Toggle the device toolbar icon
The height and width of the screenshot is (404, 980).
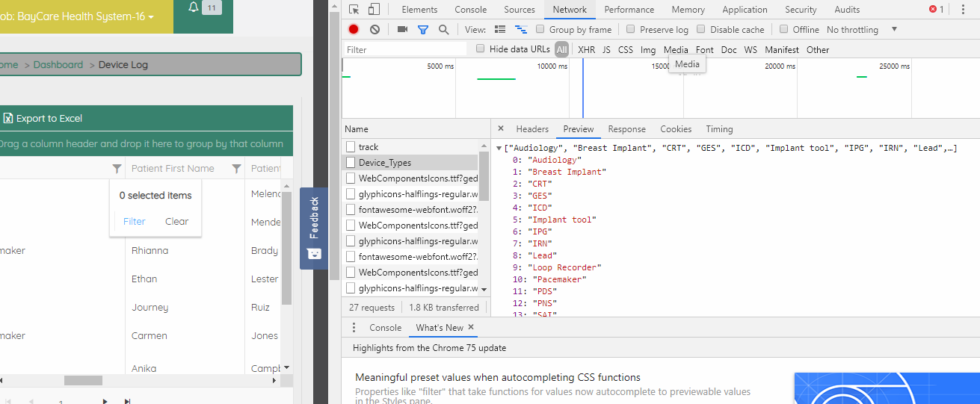click(x=374, y=10)
